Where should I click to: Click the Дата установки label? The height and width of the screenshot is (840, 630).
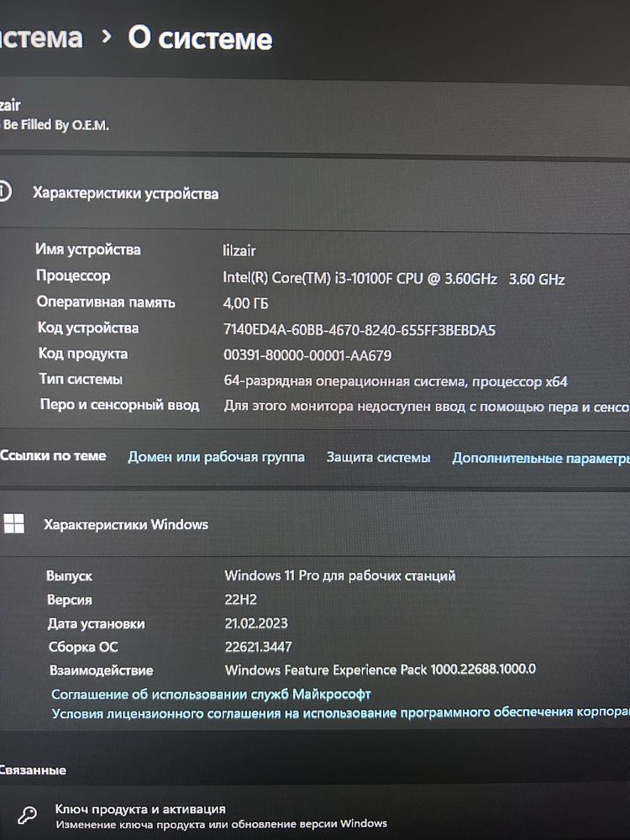pyautogui.click(x=97, y=623)
